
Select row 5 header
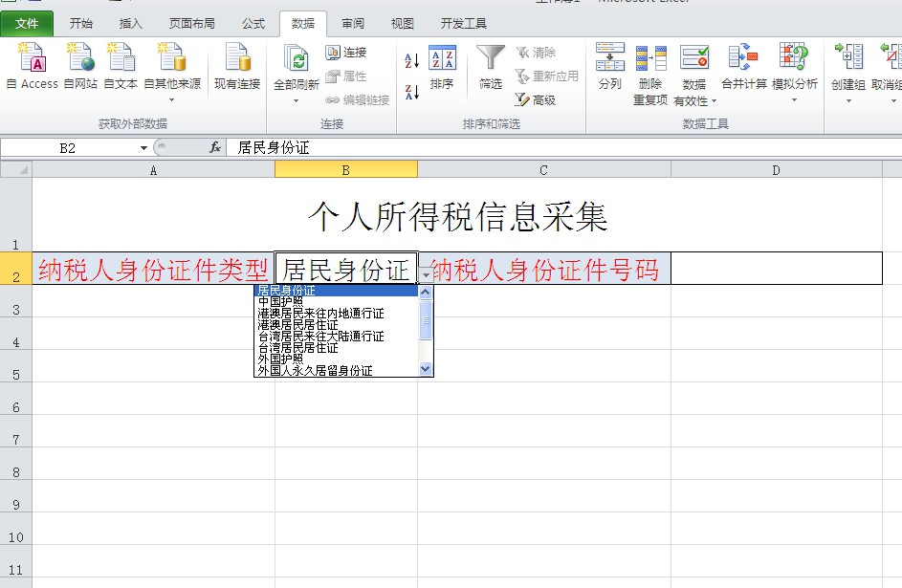click(16, 366)
